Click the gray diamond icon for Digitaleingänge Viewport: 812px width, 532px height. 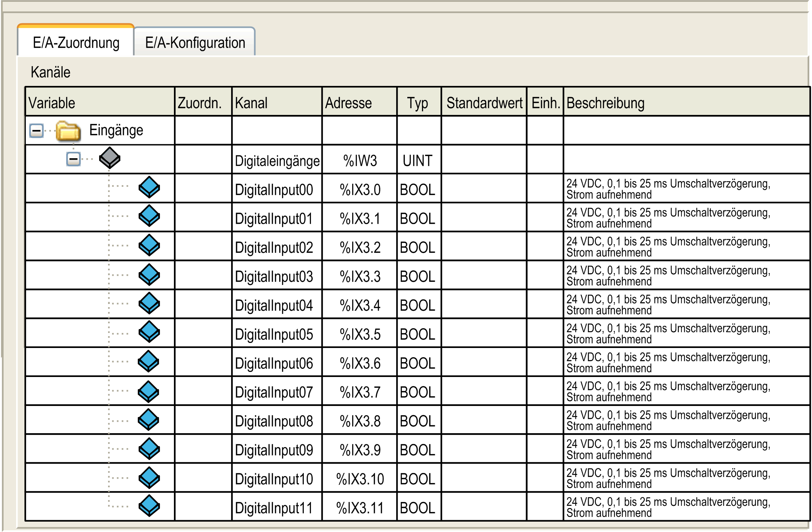click(110, 158)
